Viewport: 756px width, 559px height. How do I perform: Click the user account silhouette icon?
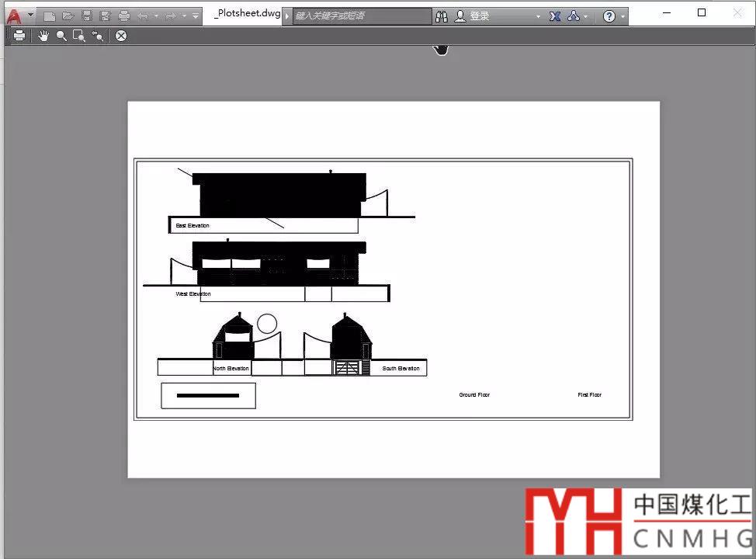click(x=460, y=16)
